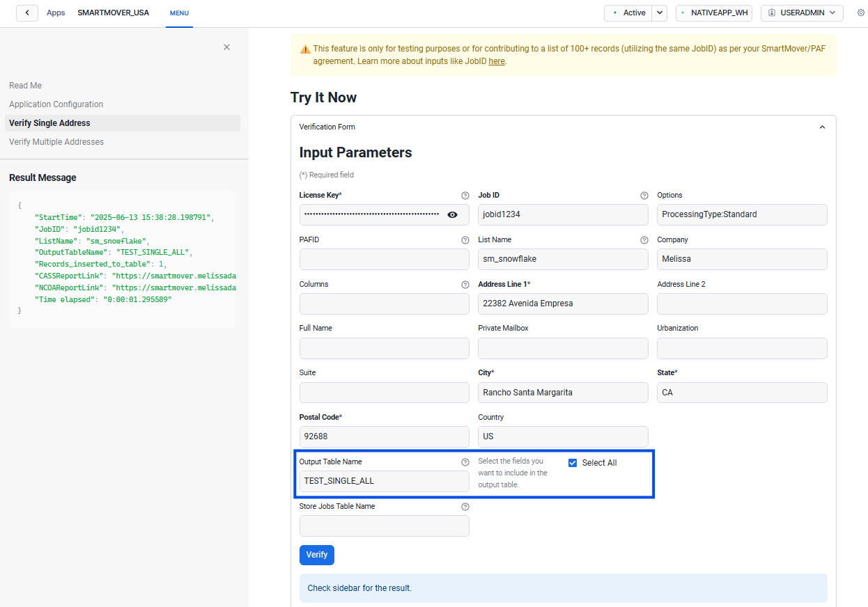Viewport: 868px width, 607px height.
Task: Click the List Name field sm_snowflake
Action: 563,259
